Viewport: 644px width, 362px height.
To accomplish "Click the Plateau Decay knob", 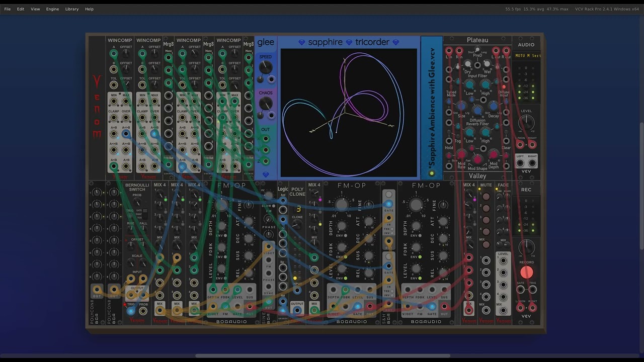I will coord(493,106).
